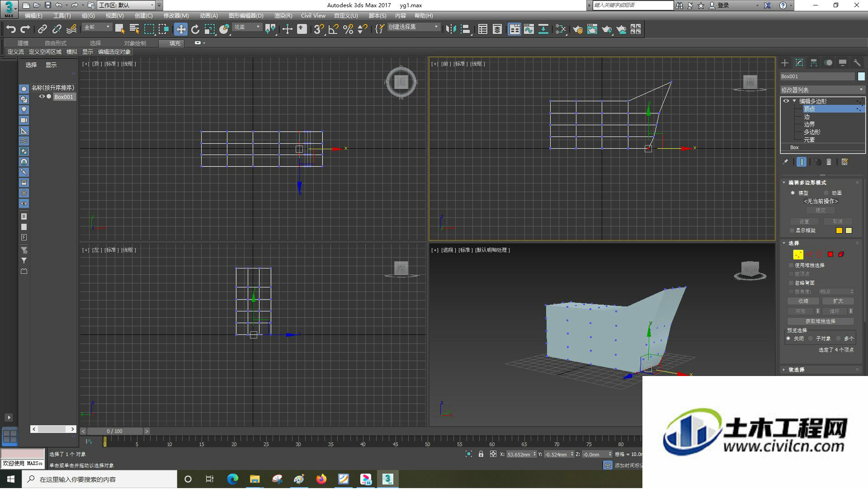This screenshot has height=489, width=868.
Task: Open Render Setup teapot icon
Action: 578,29
